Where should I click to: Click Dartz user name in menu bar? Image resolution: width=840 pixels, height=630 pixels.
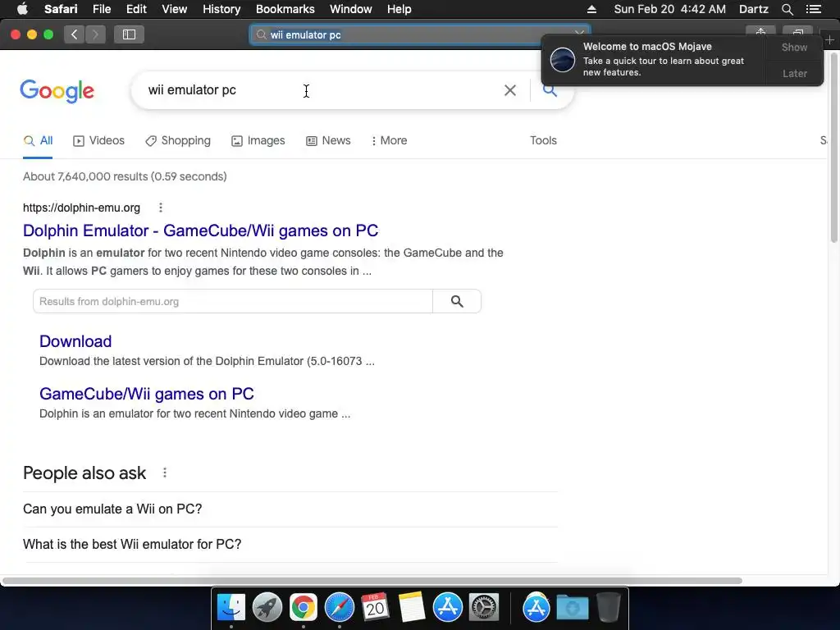coord(753,9)
